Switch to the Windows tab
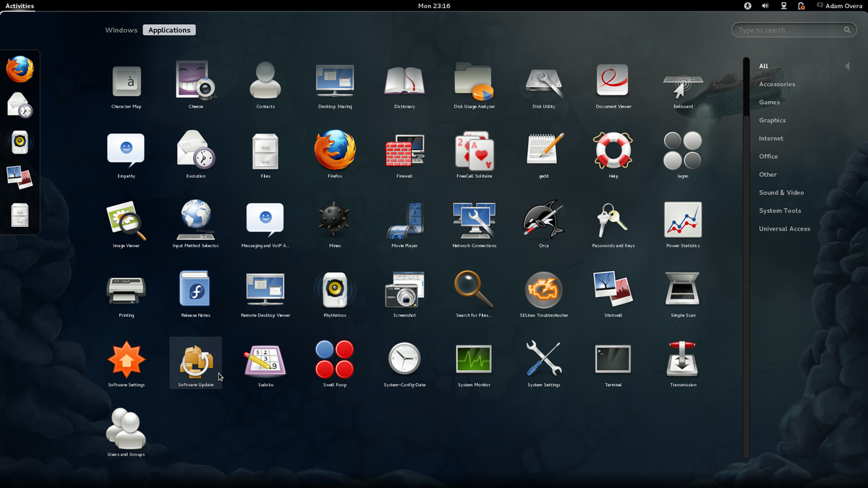Image resolution: width=868 pixels, height=488 pixels. pos(121,30)
